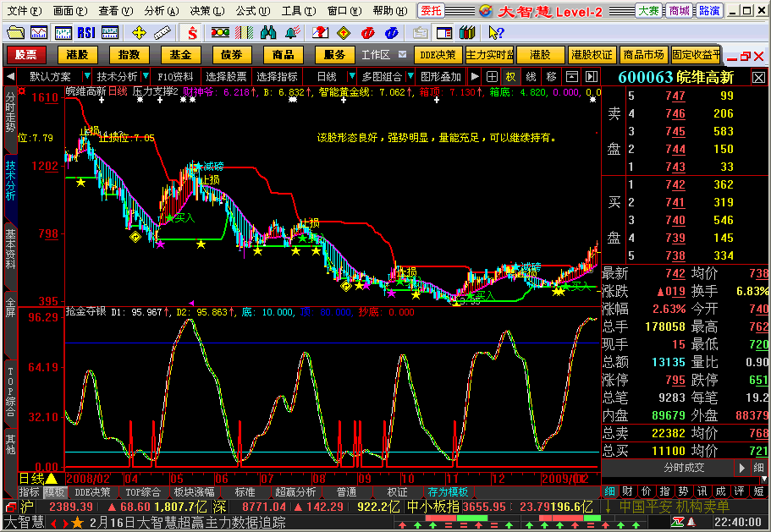Open the 默认方案 dropdown arrow
The height and width of the screenshot is (532, 771).
[87, 77]
